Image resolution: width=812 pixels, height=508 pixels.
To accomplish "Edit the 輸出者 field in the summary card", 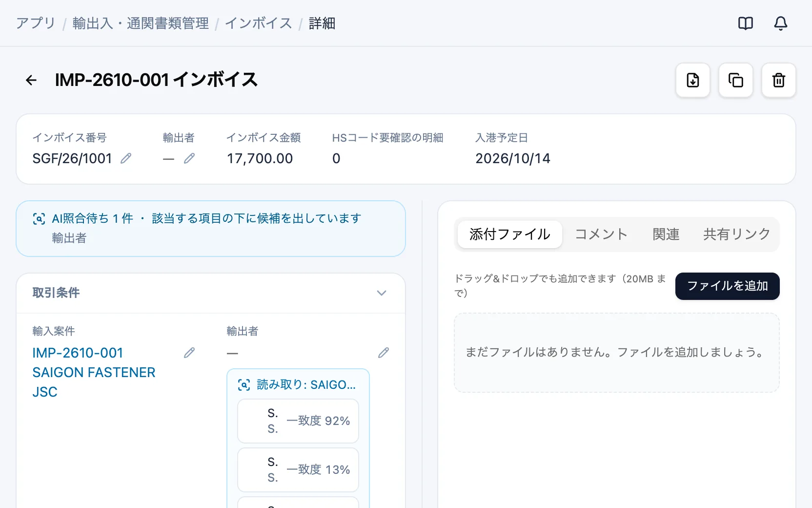I will tap(189, 158).
